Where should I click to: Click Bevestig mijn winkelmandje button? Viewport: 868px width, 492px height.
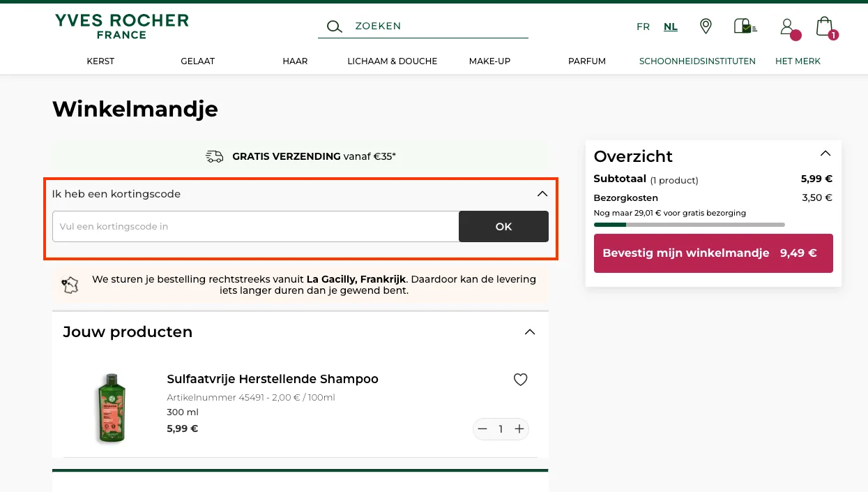pyautogui.click(x=713, y=253)
